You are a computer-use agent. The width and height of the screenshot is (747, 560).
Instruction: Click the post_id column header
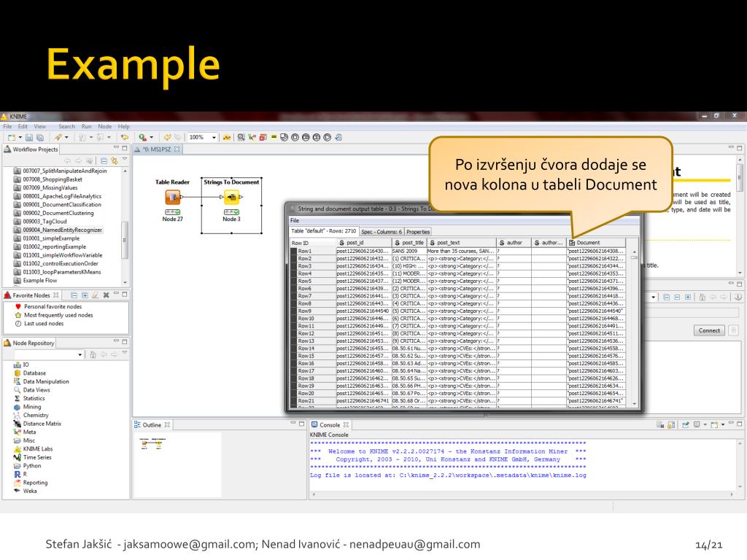pos(363,243)
